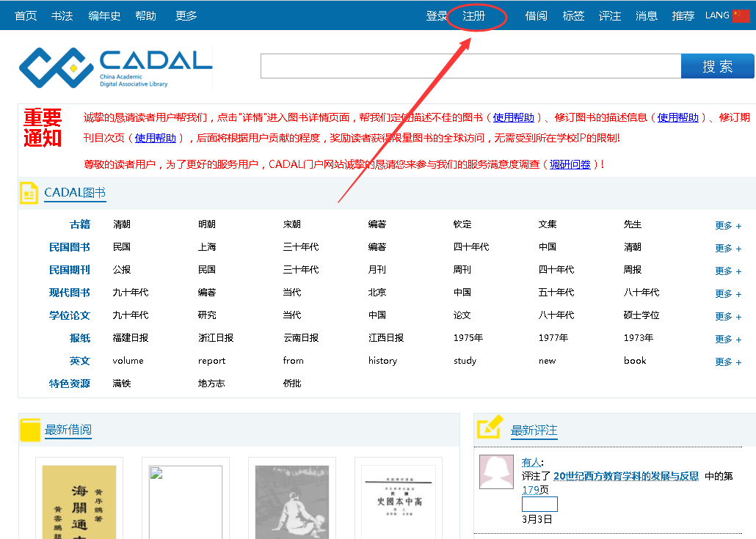Screen dimensions: 756x539
Task: Select the 特色资源 category
Action: [x=70, y=384]
